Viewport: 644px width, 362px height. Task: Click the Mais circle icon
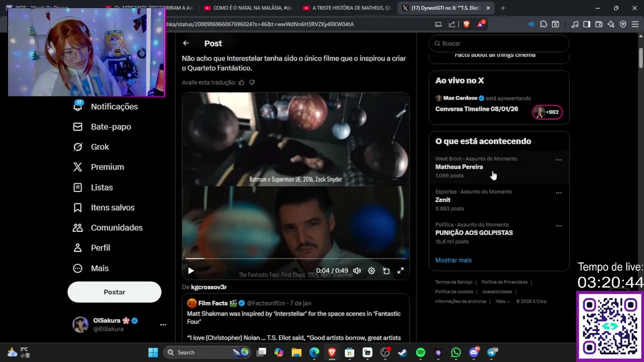[77, 268]
